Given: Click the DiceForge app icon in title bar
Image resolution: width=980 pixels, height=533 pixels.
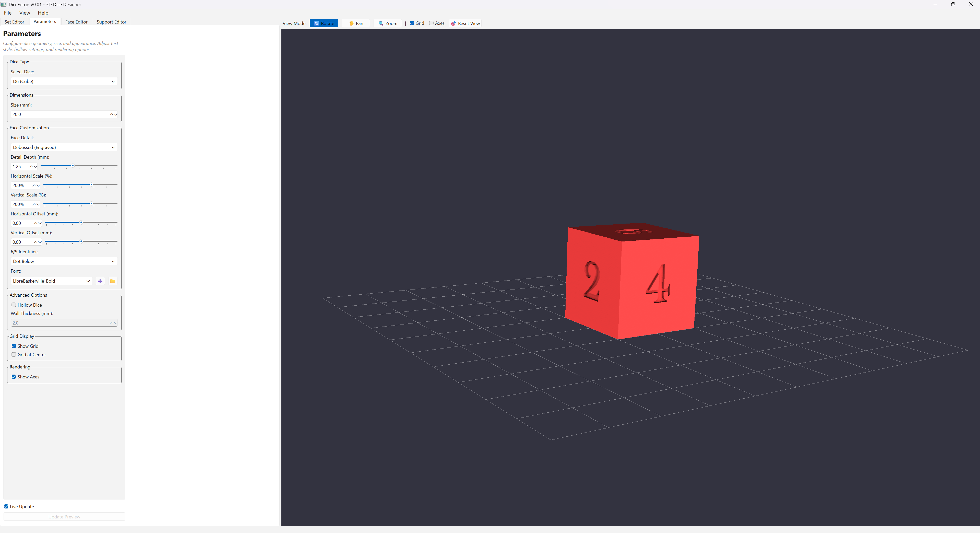Looking at the screenshot, I should pos(3,4).
